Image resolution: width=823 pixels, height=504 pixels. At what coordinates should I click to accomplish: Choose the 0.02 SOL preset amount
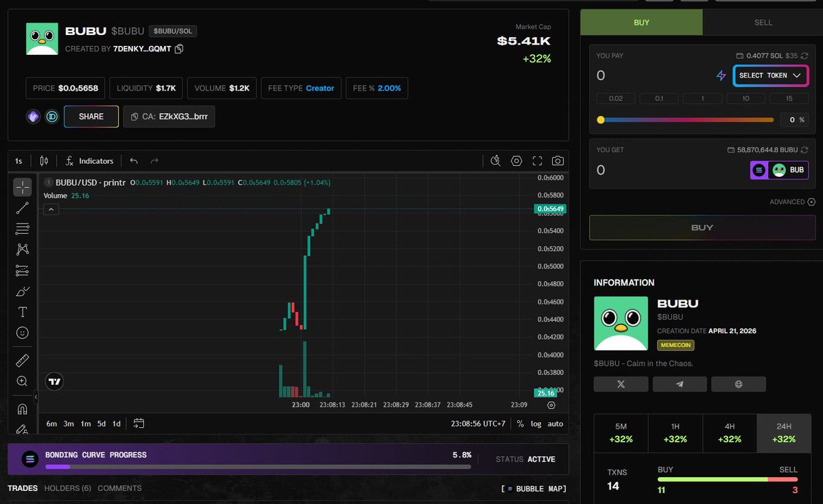click(x=616, y=99)
